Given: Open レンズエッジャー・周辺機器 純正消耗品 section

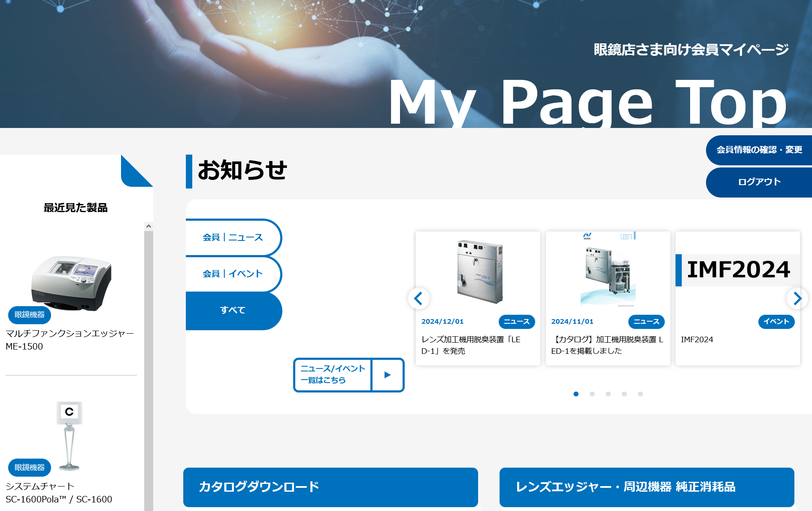Looking at the screenshot, I should click(x=646, y=487).
